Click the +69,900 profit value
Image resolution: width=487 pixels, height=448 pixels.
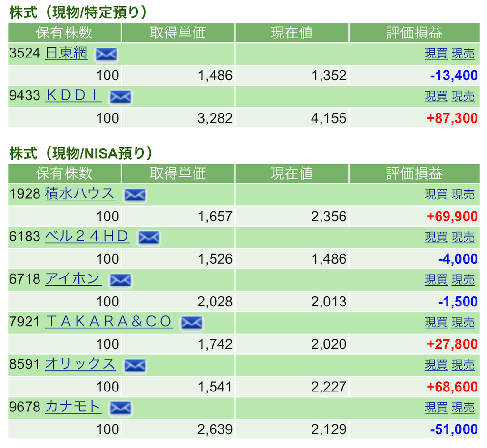coord(452,217)
